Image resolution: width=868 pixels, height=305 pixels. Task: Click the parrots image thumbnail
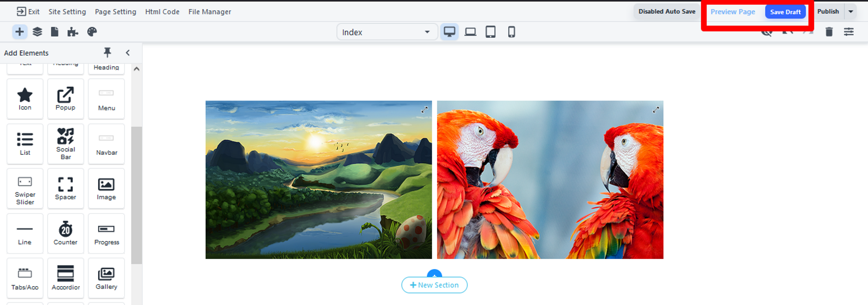click(550, 180)
